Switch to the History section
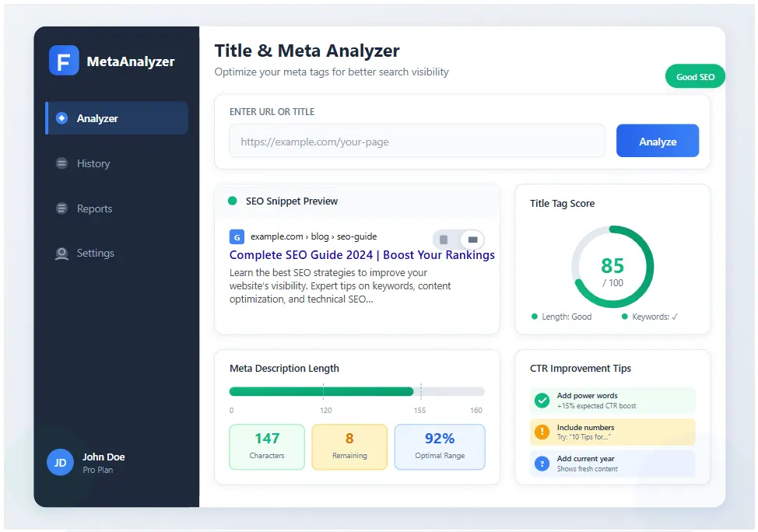Image resolution: width=758 pixels, height=532 pixels. (93, 163)
